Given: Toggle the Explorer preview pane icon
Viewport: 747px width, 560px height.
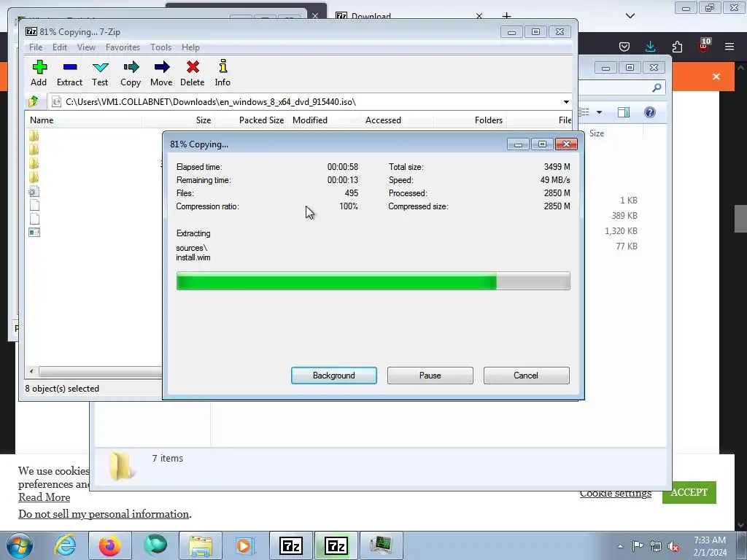Looking at the screenshot, I should click(x=624, y=112).
